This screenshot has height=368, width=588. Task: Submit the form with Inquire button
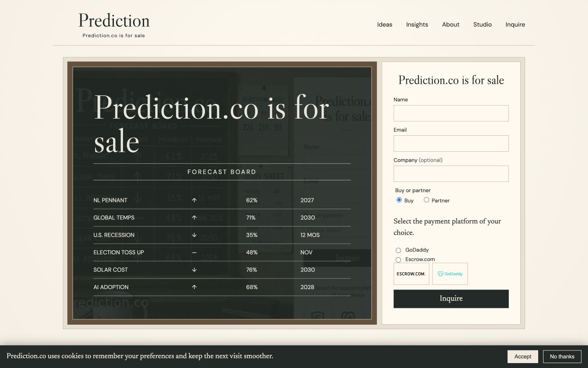pyautogui.click(x=451, y=299)
